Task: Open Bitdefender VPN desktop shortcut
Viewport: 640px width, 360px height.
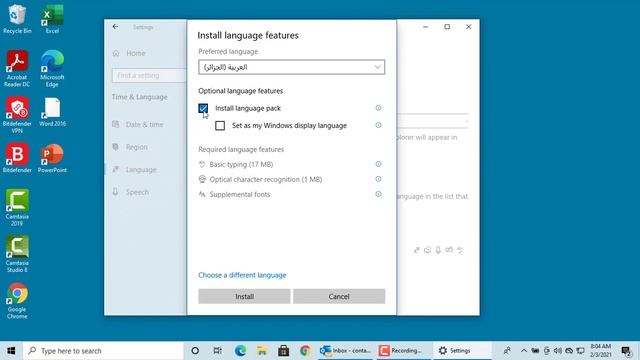Action: (17, 115)
